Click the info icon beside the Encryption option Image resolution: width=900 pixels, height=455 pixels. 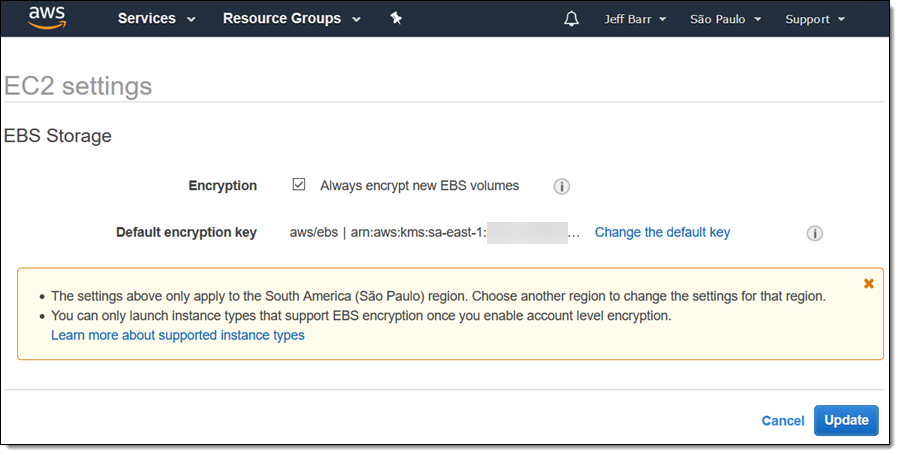562,186
